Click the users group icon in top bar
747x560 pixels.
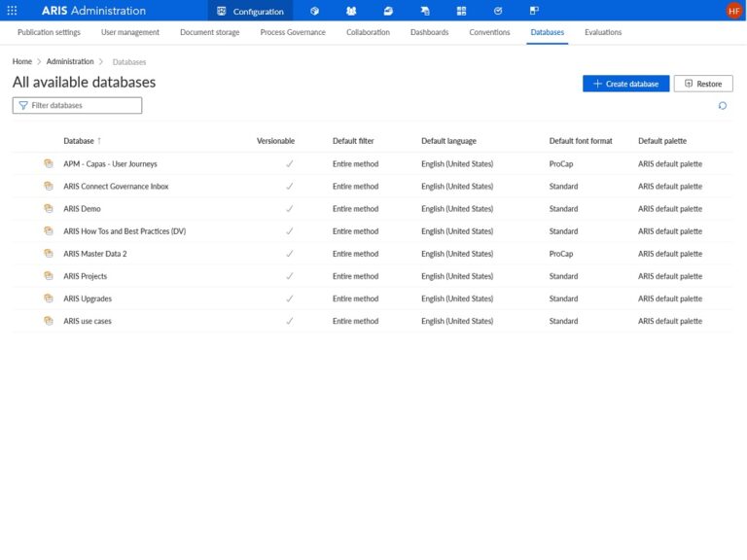(x=351, y=11)
